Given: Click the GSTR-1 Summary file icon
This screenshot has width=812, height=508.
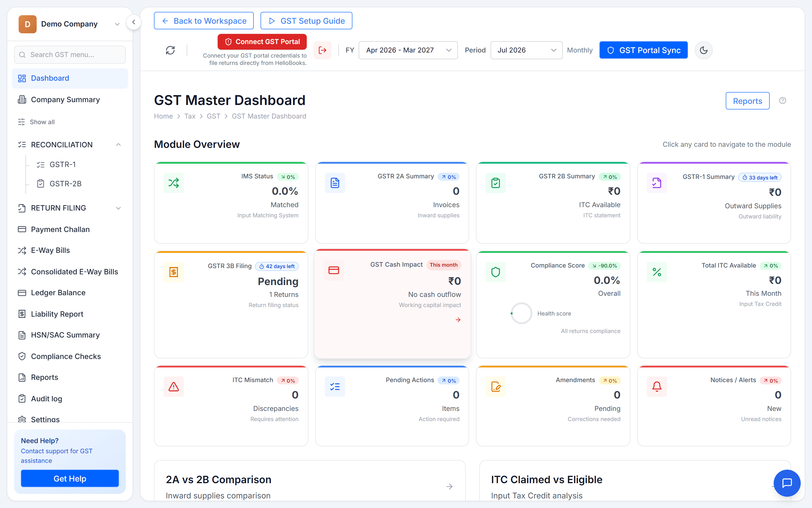Looking at the screenshot, I should point(657,183).
